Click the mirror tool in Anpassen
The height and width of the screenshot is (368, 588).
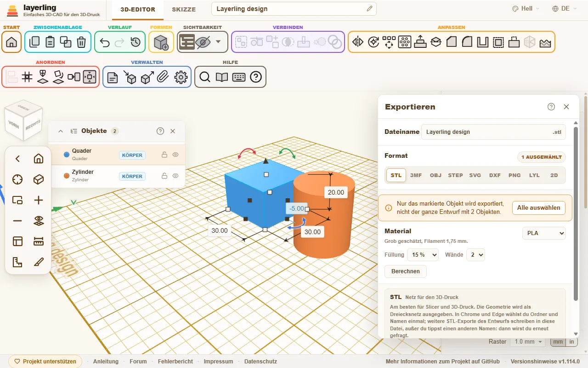pyautogui.click(x=358, y=42)
